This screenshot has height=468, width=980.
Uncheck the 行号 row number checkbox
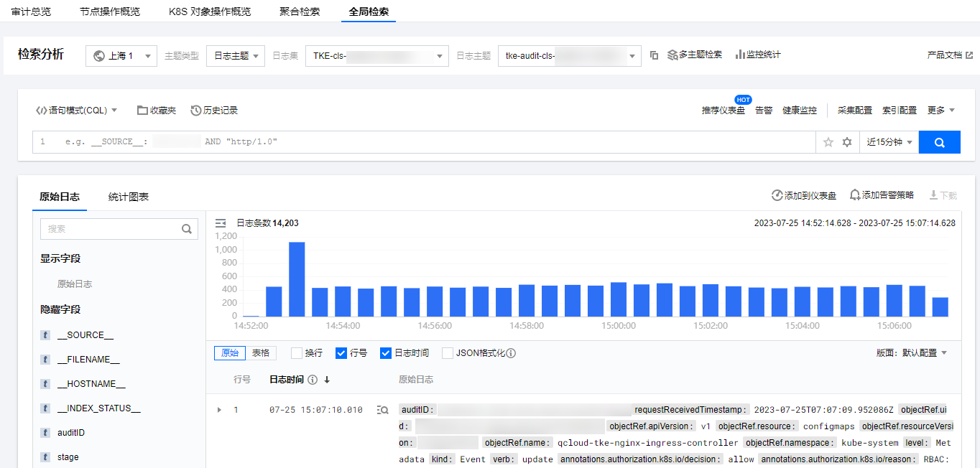341,353
